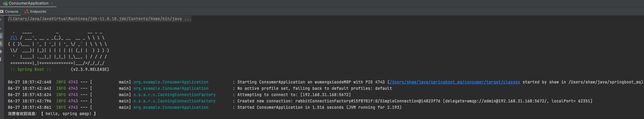The image size is (644, 119).
Task: Click the CachingConnectionFactory 'Created new connection' line
Action: [300, 101]
